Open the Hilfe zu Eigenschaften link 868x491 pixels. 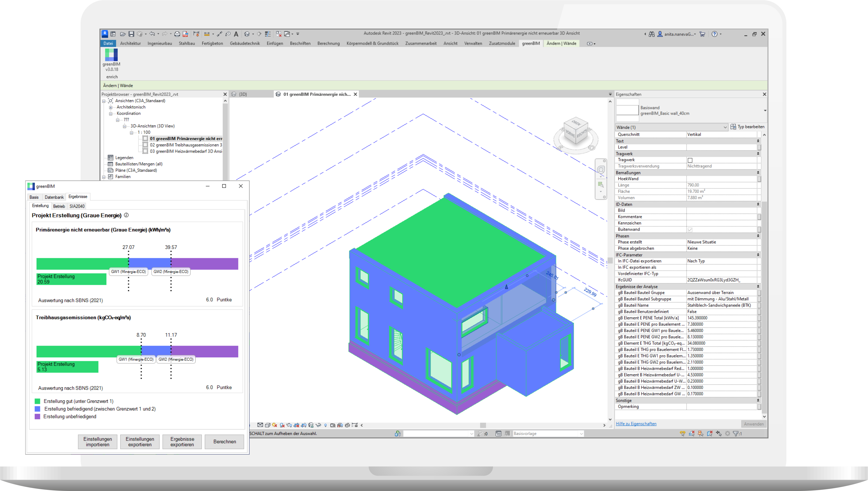point(636,424)
